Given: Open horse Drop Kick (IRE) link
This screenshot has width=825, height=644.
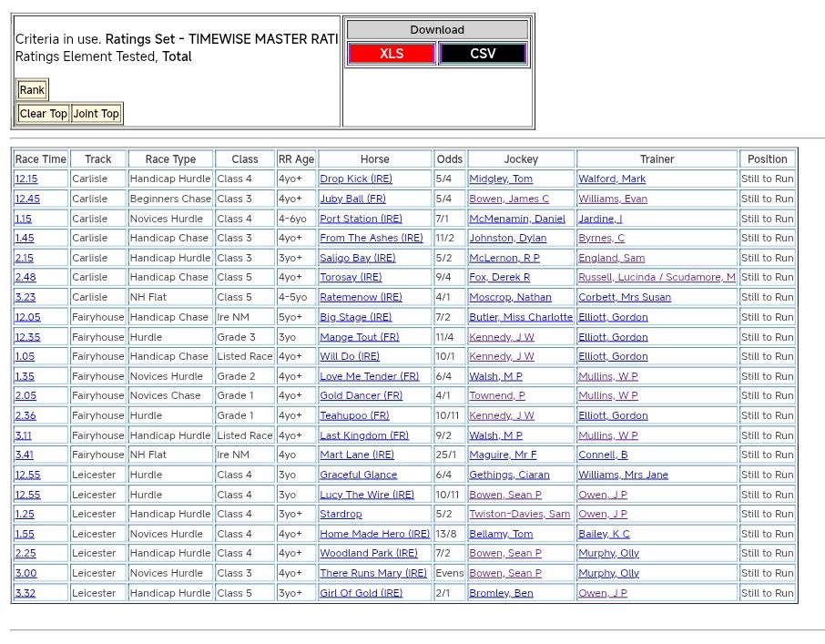Looking at the screenshot, I should (356, 179).
